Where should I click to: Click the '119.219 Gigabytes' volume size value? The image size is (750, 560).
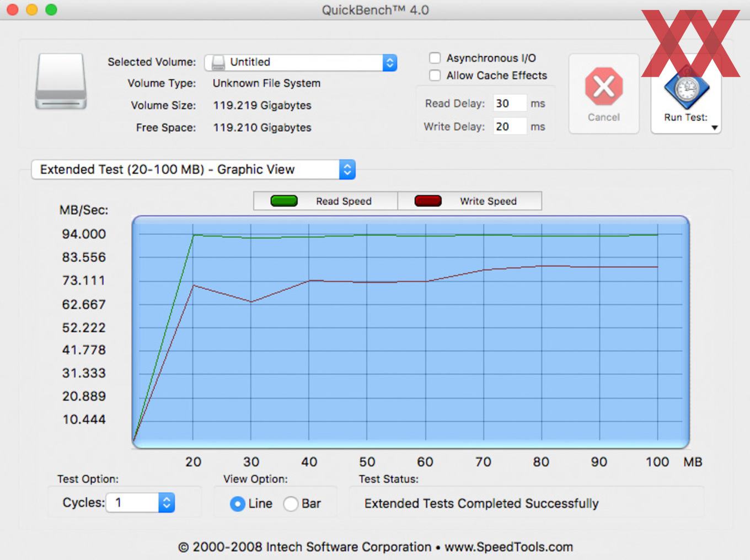(262, 105)
